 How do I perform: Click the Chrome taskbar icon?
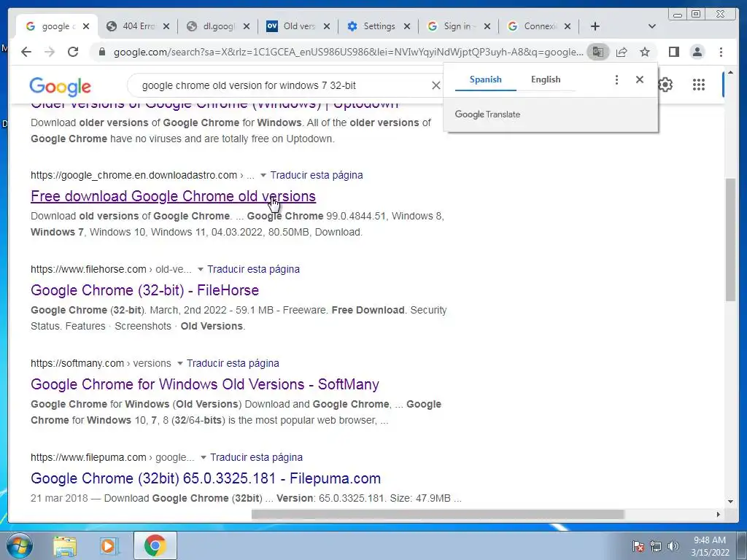pos(155,545)
